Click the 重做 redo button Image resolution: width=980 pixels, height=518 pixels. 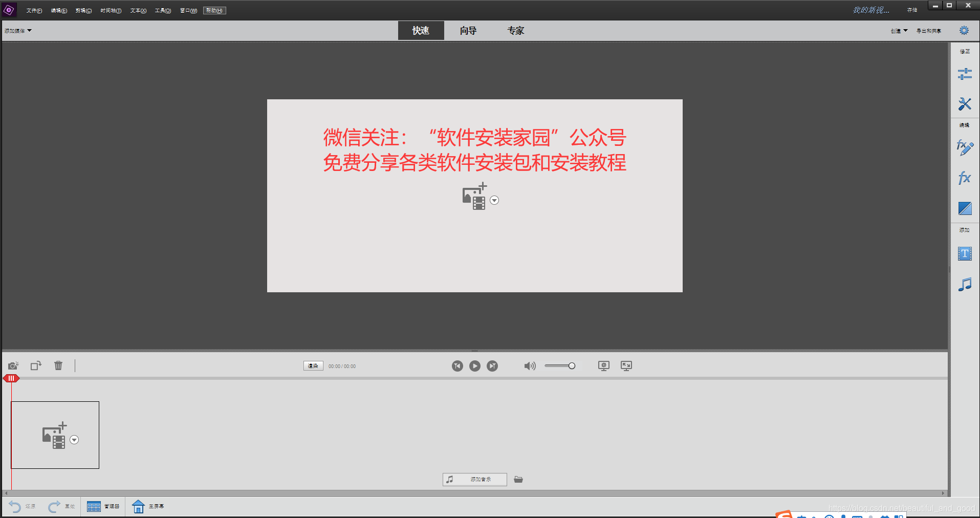click(x=61, y=507)
